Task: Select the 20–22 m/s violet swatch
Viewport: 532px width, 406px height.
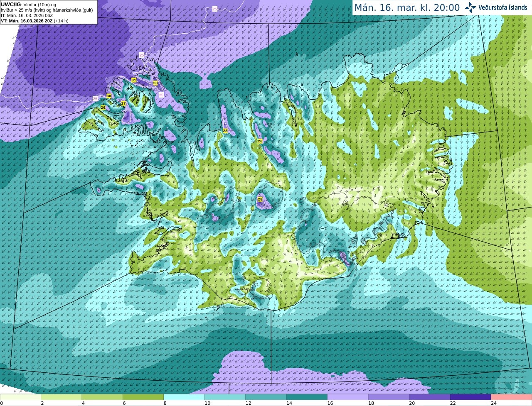Action: 430,397
